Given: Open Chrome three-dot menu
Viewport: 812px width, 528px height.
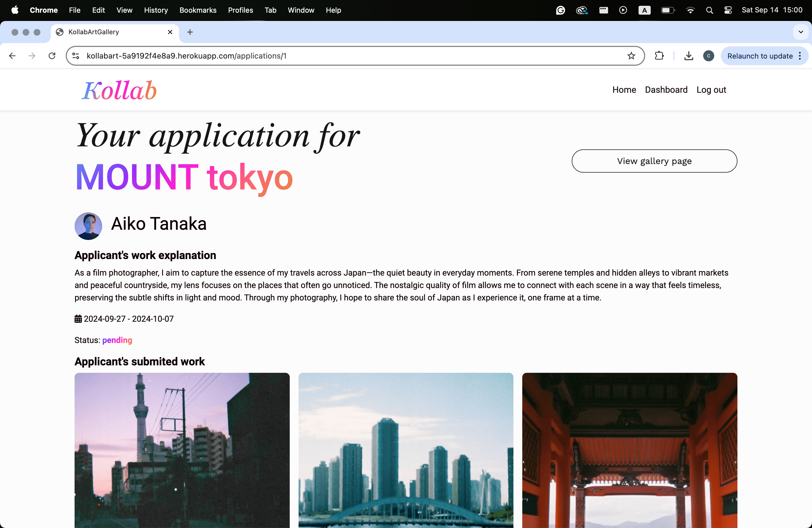Looking at the screenshot, I should 800,56.
